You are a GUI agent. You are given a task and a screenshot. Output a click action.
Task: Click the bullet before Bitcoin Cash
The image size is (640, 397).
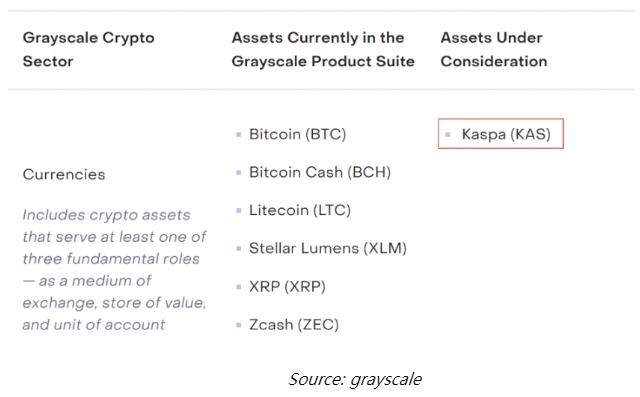coord(239,173)
